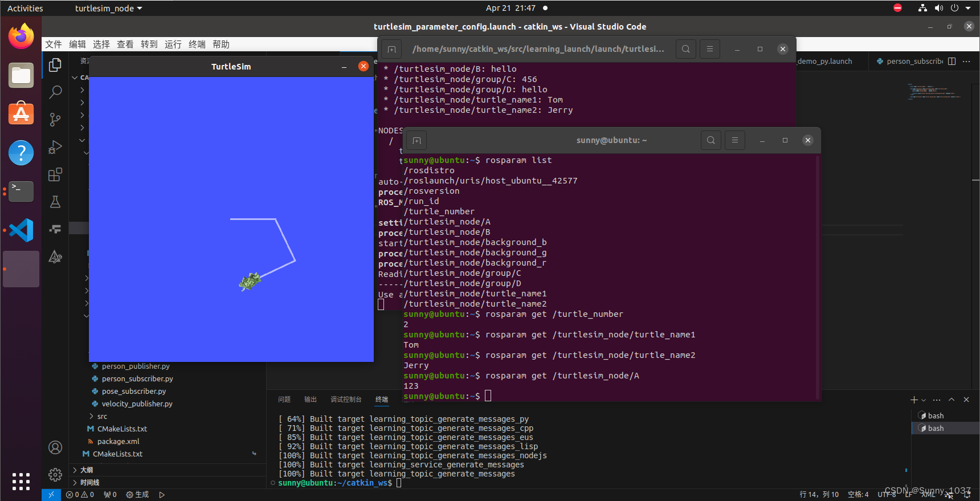The height and width of the screenshot is (501, 980).
Task: Open the network system tray icon
Action: pyautogui.click(x=922, y=8)
